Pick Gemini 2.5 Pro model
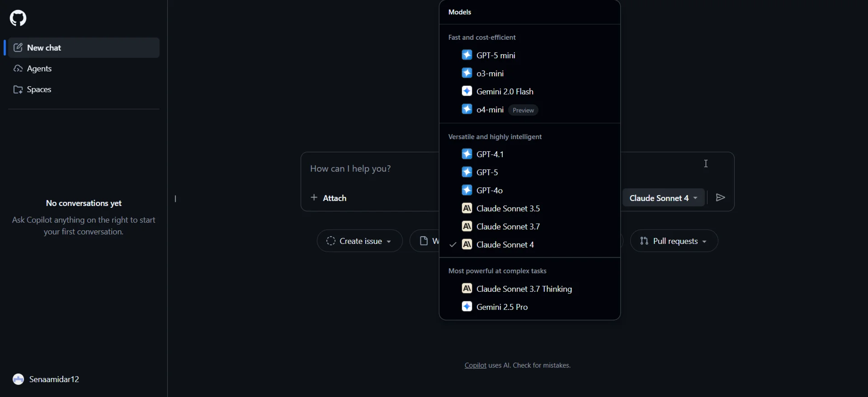The image size is (868, 397). coord(530,307)
